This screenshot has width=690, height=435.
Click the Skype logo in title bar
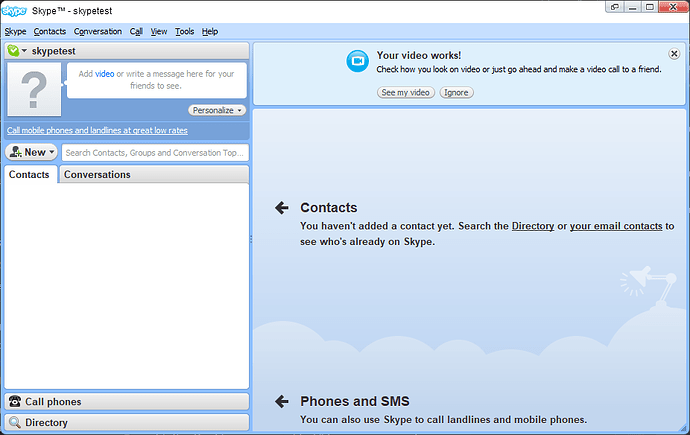(14, 11)
